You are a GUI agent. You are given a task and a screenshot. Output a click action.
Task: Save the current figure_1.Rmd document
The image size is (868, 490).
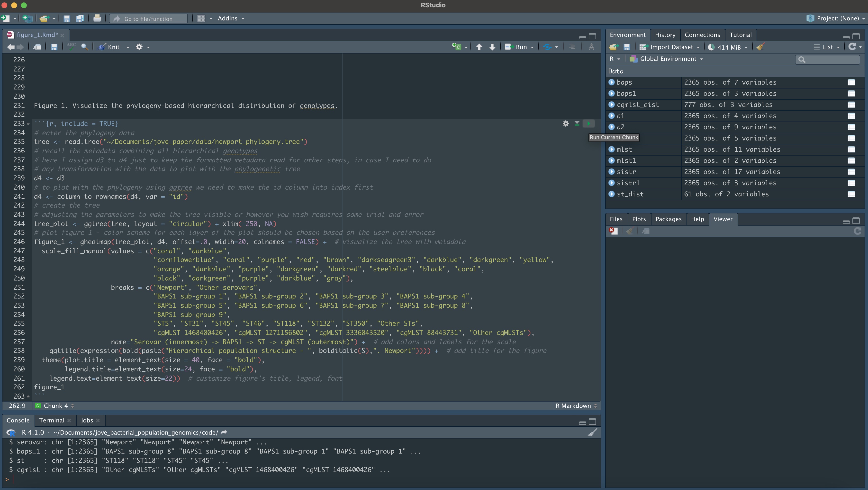[x=54, y=47]
